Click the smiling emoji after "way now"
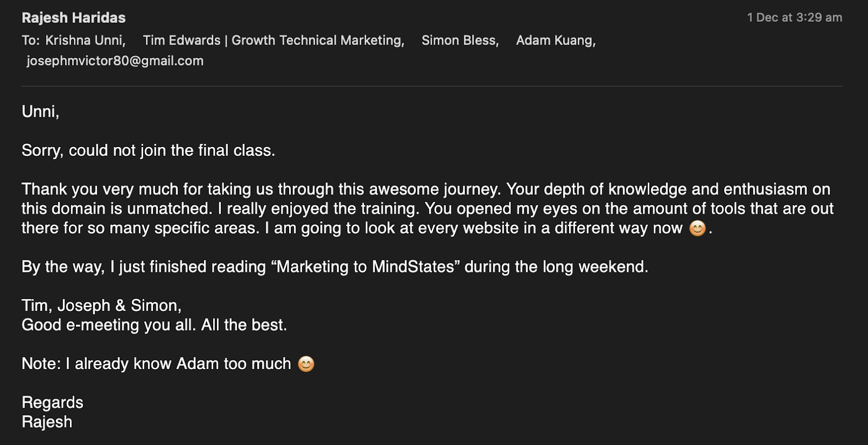Screen dimensions: 868x445 point(697,228)
